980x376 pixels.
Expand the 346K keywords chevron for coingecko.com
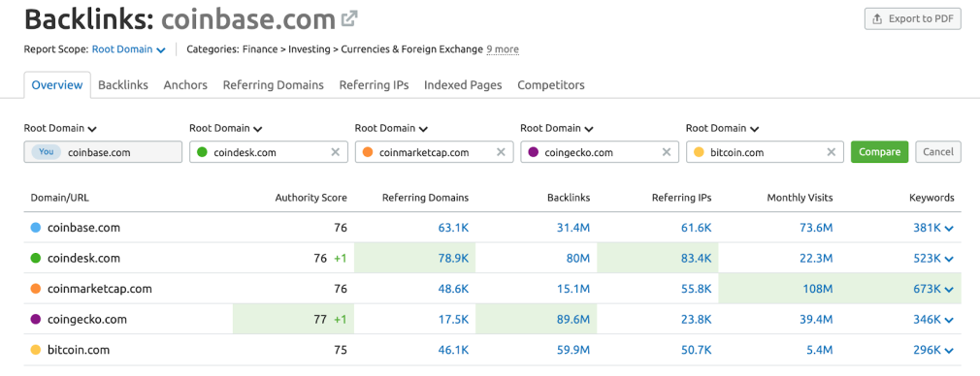pos(949,320)
